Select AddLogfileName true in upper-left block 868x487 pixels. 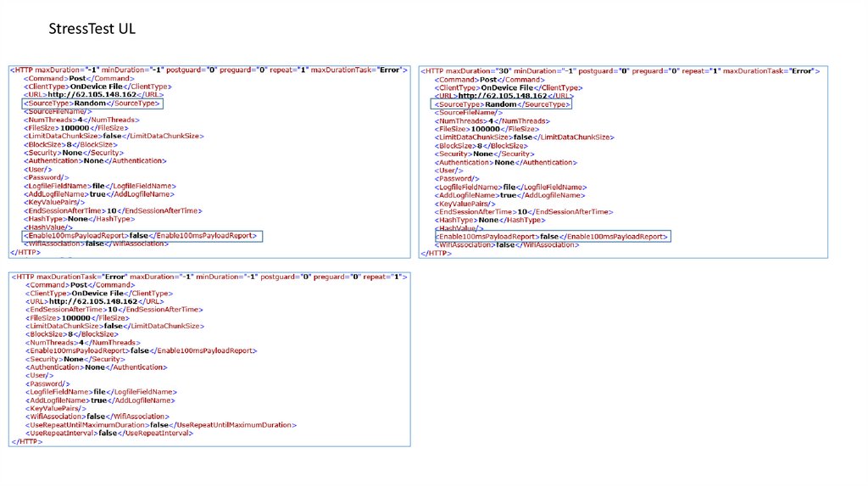tap(98, 194)
